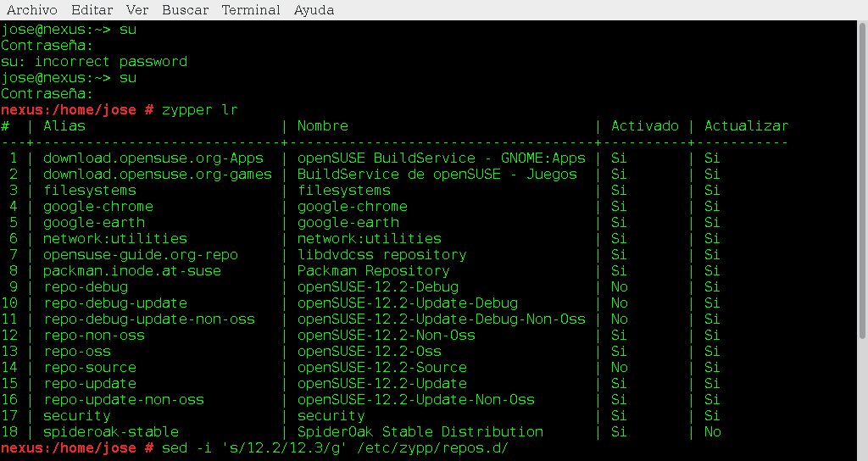Screen dimensions: 868x461
Task: Click name 'openSUSE-12.2-Non-Oss'
Action: (x=387, y=335)
